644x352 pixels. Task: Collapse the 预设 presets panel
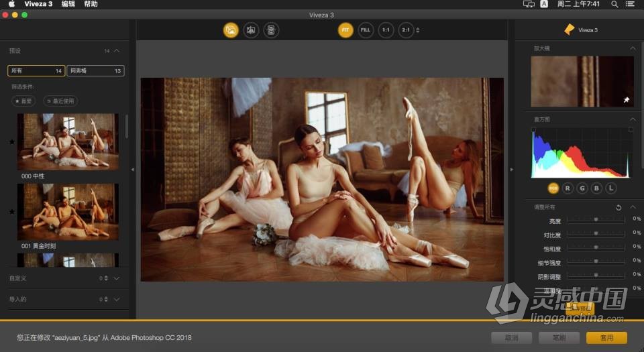117,51
